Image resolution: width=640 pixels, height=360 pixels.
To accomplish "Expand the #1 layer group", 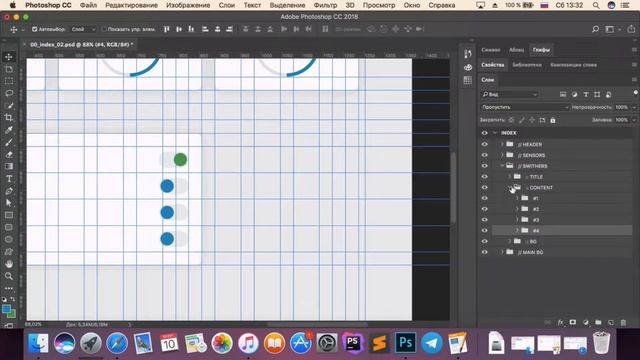I will 517,198.
